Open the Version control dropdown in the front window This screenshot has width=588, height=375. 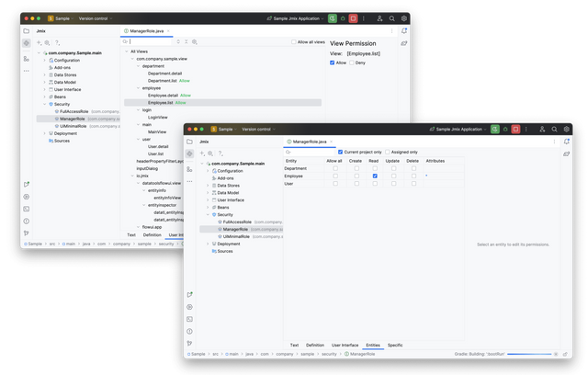click(258, 129)
